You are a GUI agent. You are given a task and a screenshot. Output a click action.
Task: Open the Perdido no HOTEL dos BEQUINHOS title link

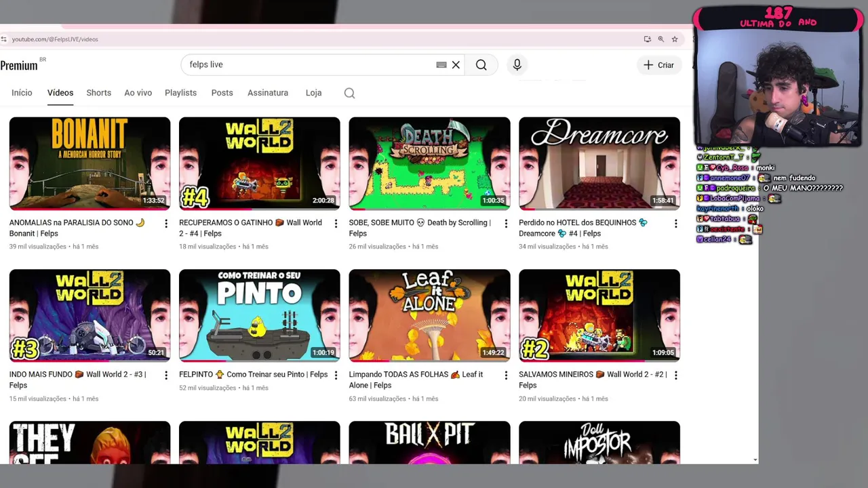pos(583,228)
